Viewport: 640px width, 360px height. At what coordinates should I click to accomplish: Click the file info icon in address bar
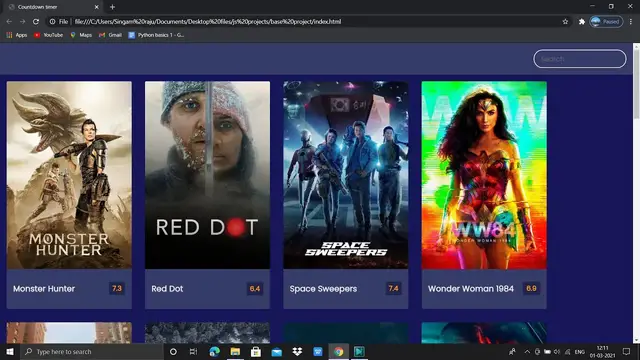point(52,22)
